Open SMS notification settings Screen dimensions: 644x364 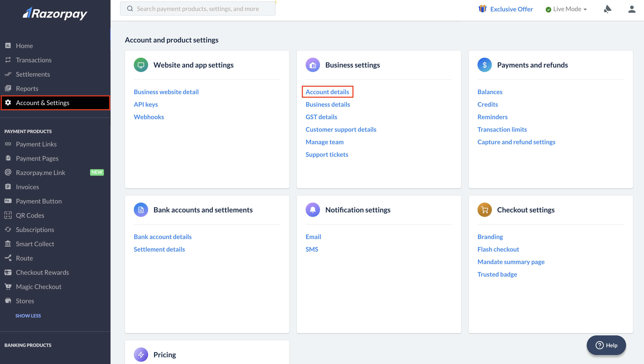coord(312,249)
